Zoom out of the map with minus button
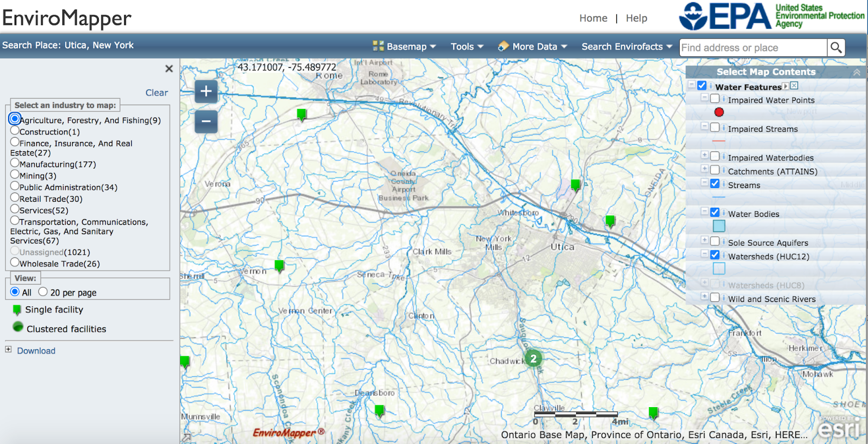 point(206,121)
